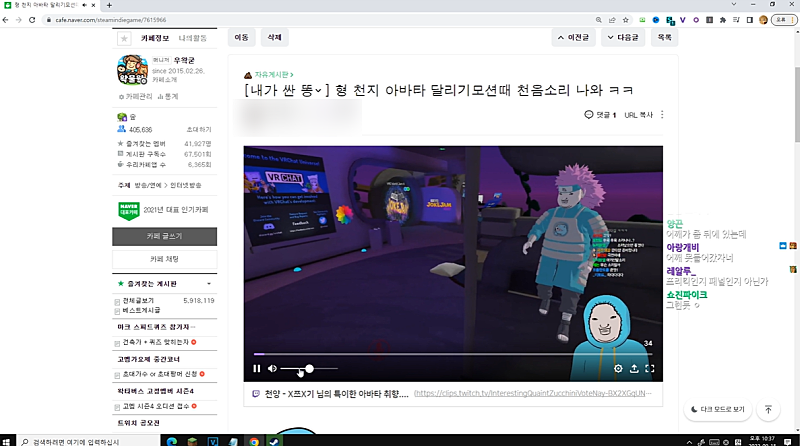Open the Minecraft block icon on taskbar
The height and width of the screenshot is (446, 800).
(192, 441)
